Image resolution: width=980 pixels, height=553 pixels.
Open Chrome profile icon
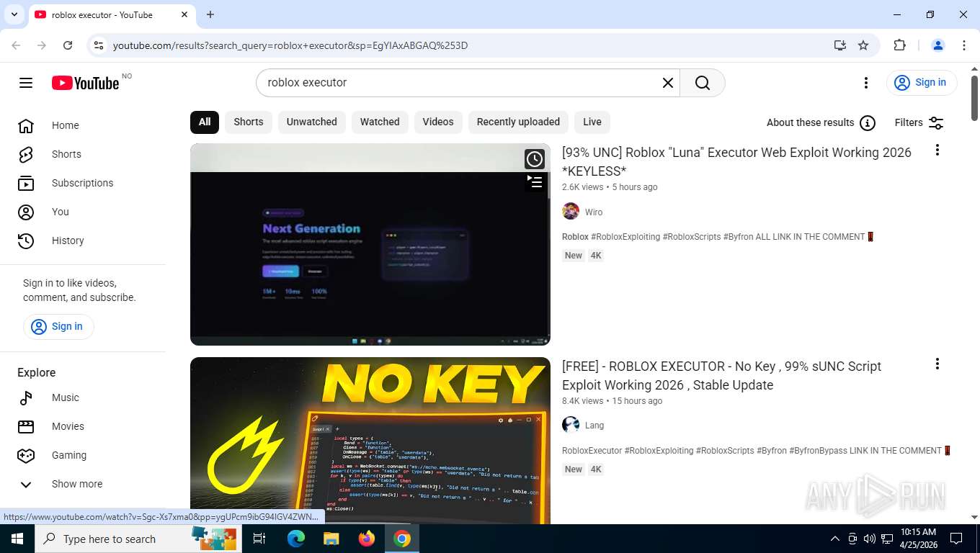tap(938, 45)
